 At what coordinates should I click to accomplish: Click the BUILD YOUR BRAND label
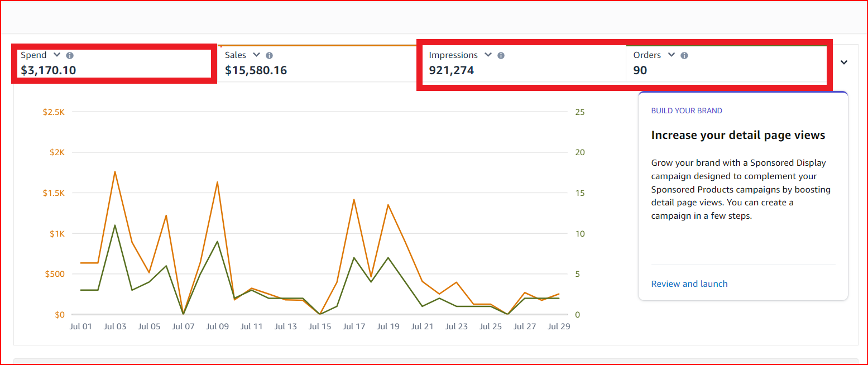click(x=686, y=111)
